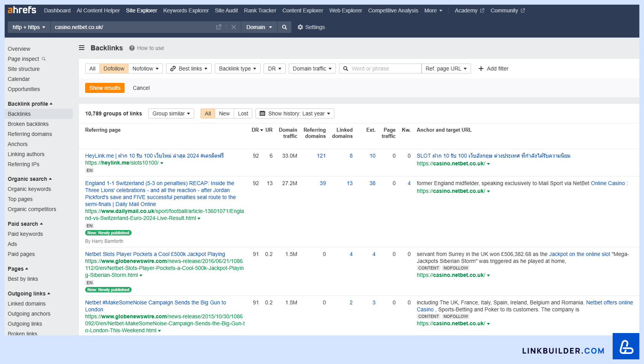Open the http + https protocol dropdown
Viewport: 644px width, 364px height.
[x=29, y=27]
